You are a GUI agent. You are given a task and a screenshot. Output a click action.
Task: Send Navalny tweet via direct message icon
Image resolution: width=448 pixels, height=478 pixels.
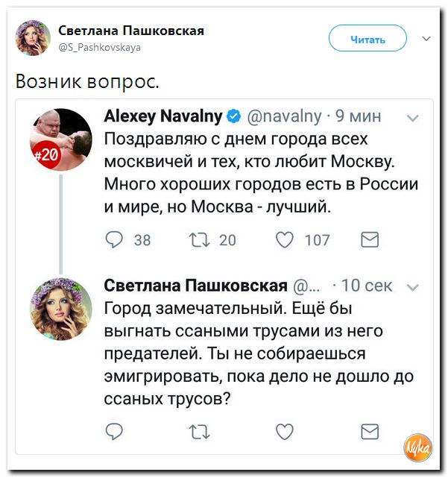point(370,239)
